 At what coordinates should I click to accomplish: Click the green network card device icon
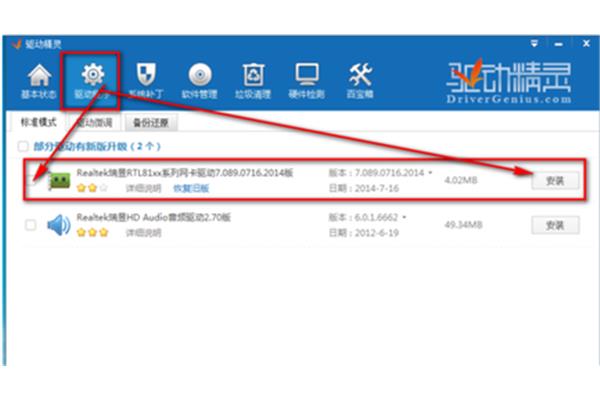60,181
